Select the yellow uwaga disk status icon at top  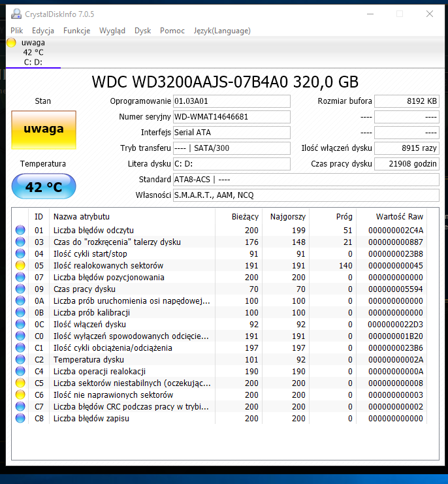[x=11, y=42]
